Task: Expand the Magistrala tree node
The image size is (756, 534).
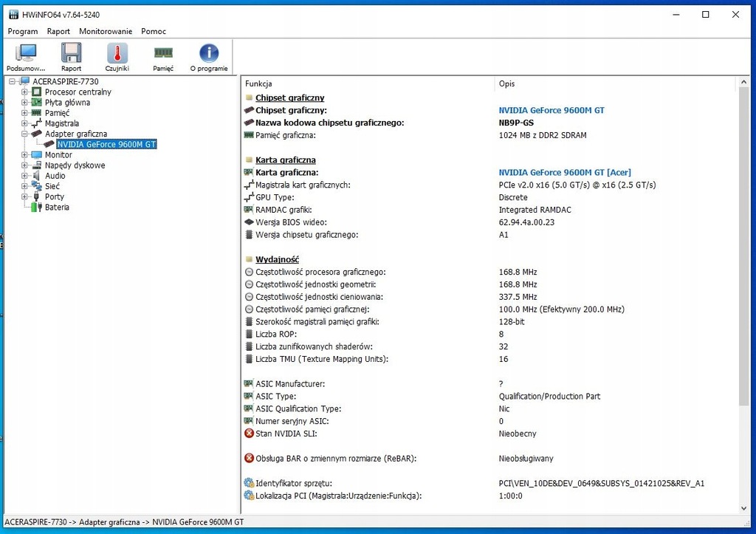Action: [x=24, y=123]
